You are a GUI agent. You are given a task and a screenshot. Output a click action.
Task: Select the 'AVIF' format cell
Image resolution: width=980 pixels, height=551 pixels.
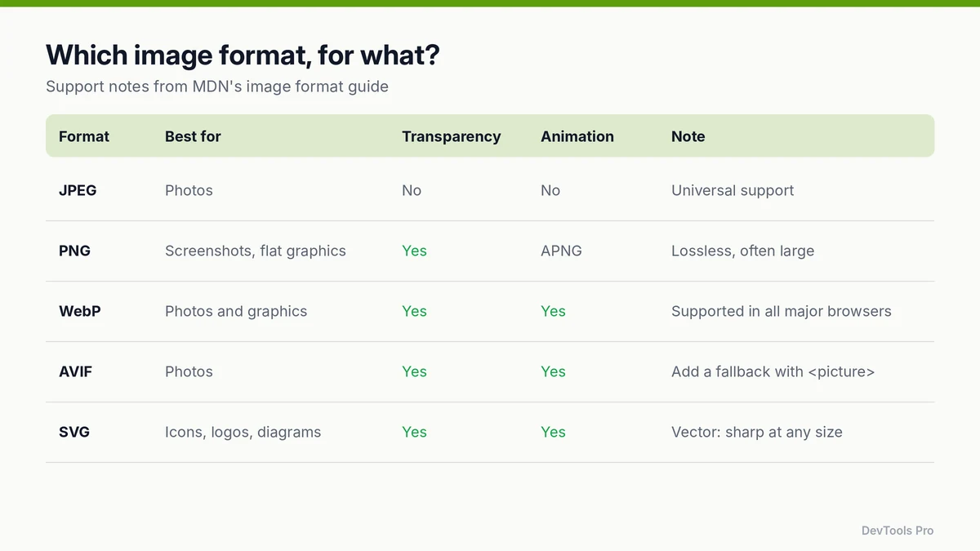pyautogui.click(x=76, y=371)
